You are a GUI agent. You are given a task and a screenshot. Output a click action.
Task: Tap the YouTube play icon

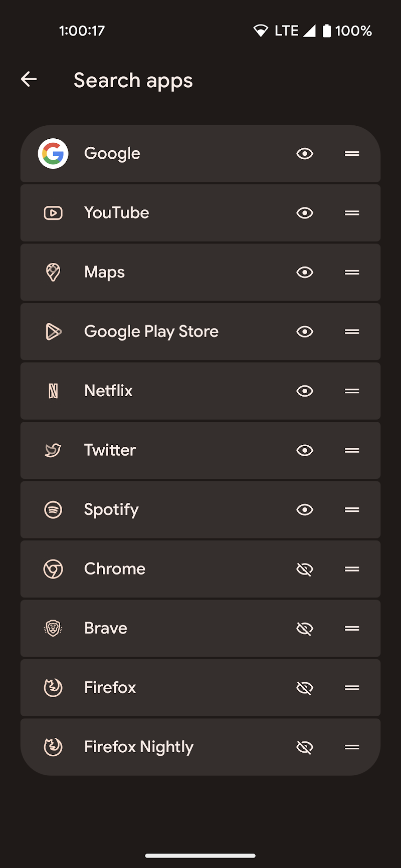coord(53,213)
